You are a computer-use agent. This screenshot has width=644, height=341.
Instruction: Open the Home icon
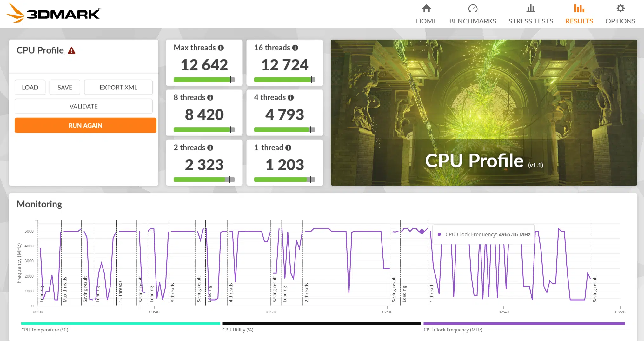[x=426, y=8]
